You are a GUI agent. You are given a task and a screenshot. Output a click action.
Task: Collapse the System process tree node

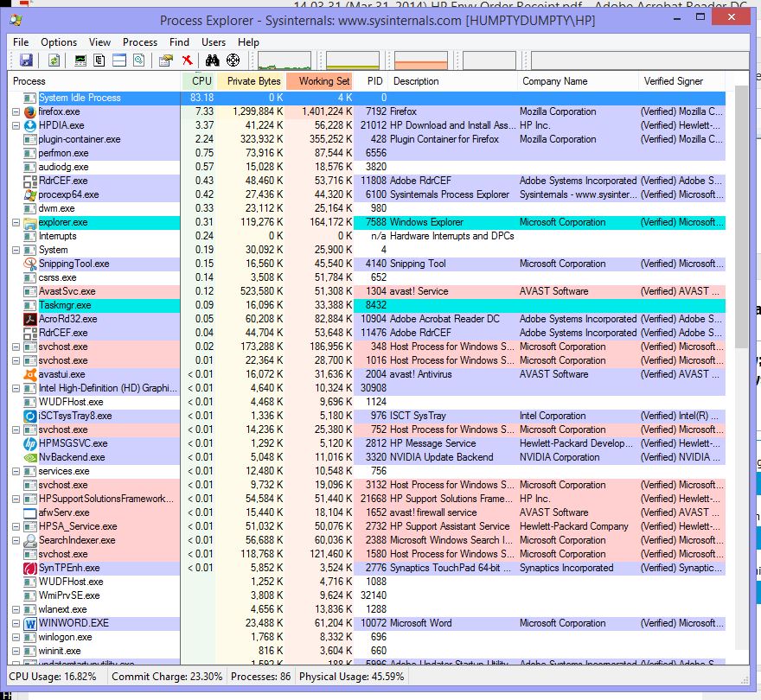pos(16,251)
